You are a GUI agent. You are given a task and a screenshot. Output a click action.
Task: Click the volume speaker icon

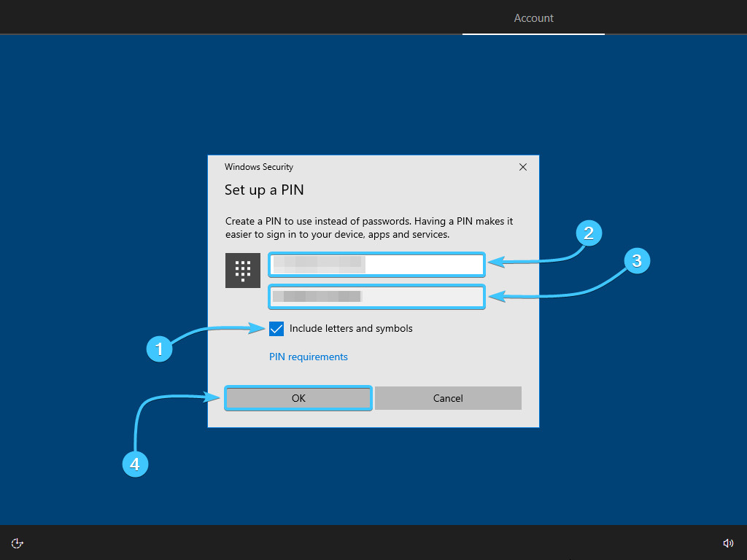[x=727, y=543]
